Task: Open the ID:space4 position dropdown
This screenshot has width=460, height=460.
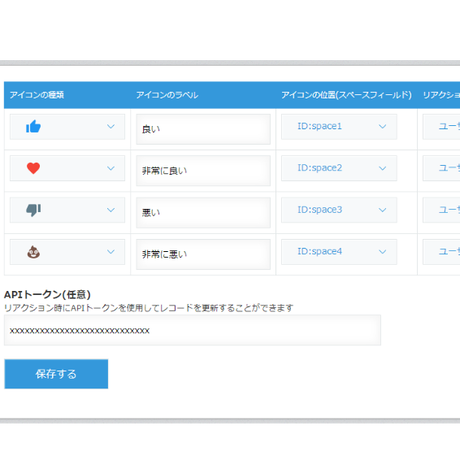Action: tap(339, 252)
